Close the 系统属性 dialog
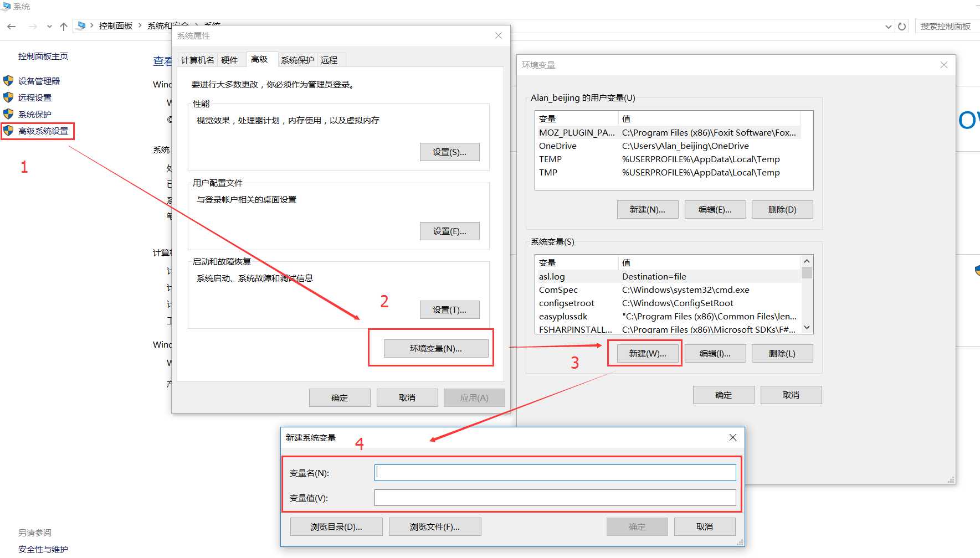This screenshot has height=558, width=980. tap(499, 35)
